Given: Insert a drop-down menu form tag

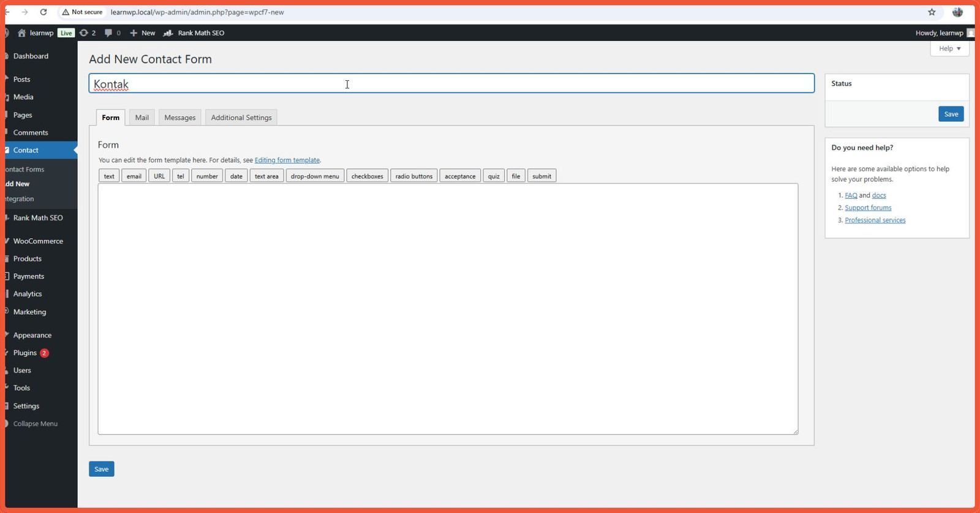Looking at the screenshot, I should [315, 176].
